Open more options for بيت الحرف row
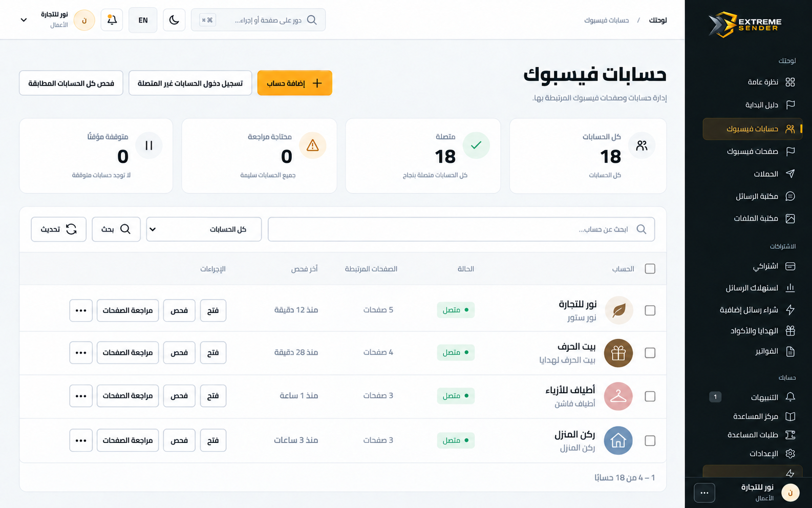Viewport: 812px width, 508px height. click(x=81, y=353)
